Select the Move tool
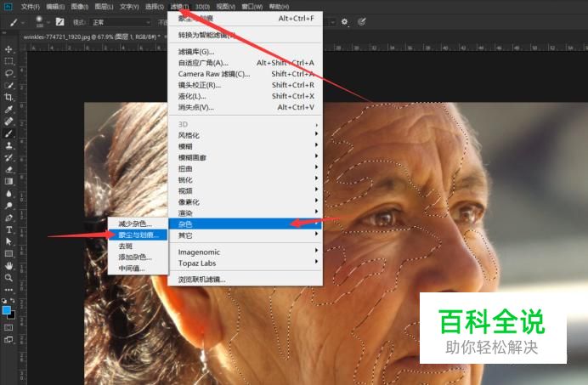 (8, 49)
